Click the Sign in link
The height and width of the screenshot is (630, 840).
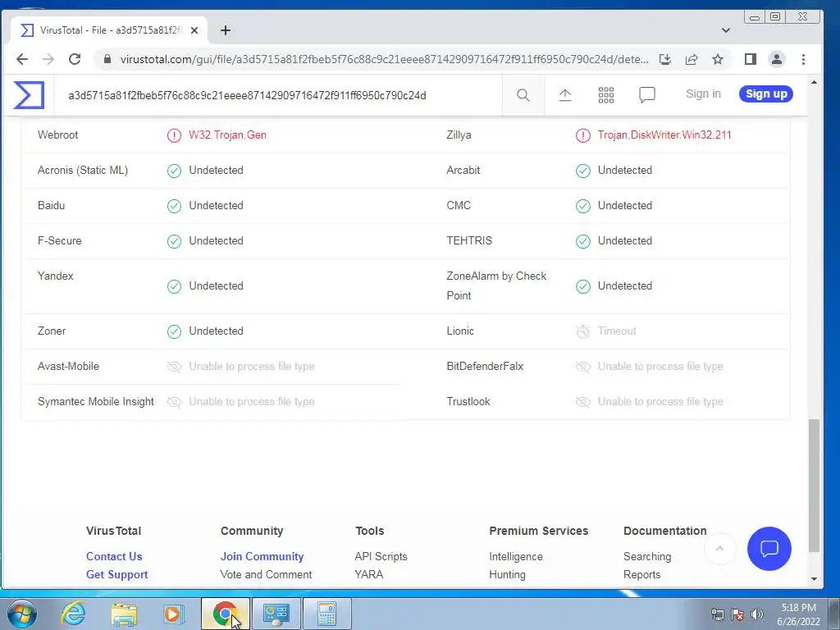coord(703,94)
